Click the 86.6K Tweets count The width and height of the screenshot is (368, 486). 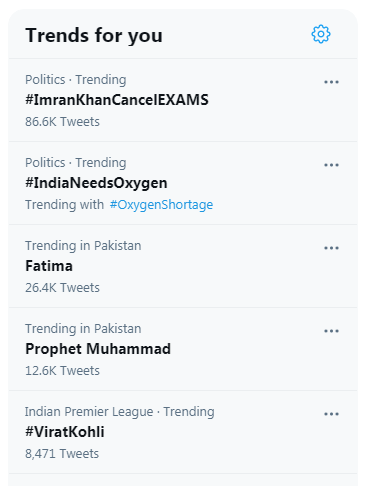62,122
